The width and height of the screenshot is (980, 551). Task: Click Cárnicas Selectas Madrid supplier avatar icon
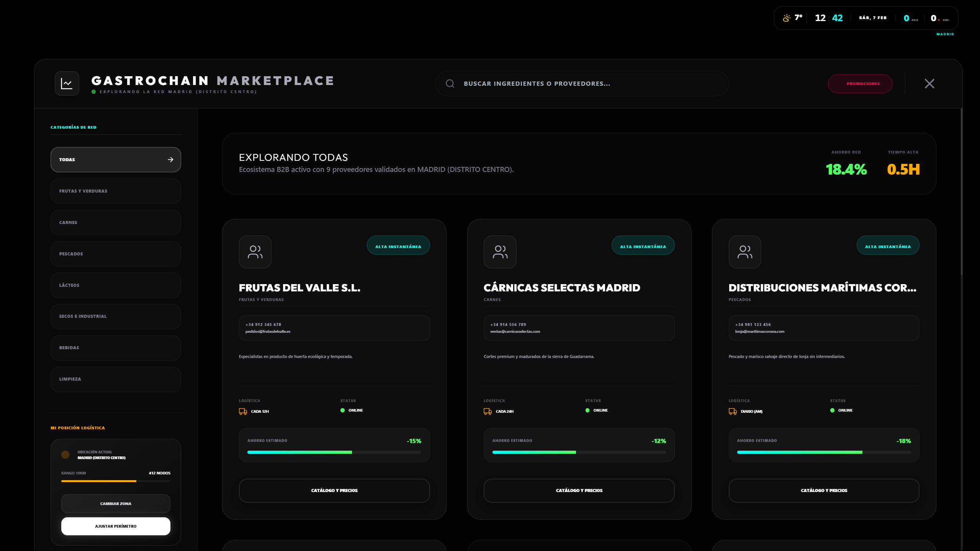click(500, 252)
